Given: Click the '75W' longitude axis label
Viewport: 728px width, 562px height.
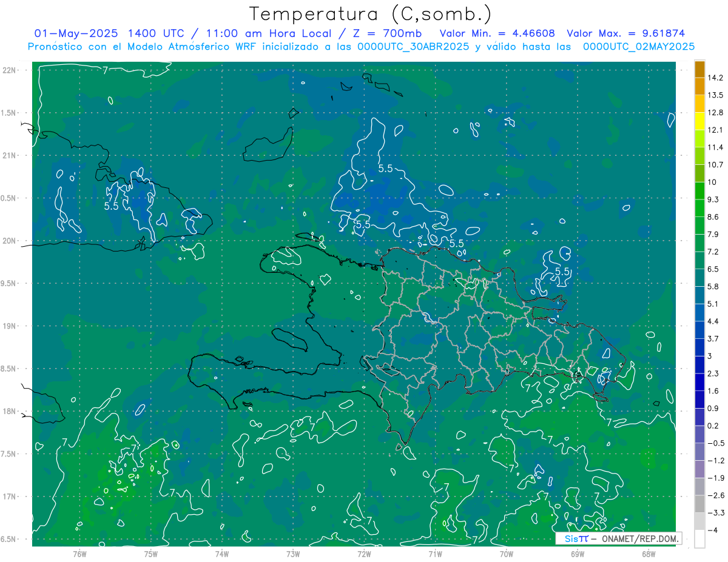Looking at the screenshot, I should [x=151, y=554].
